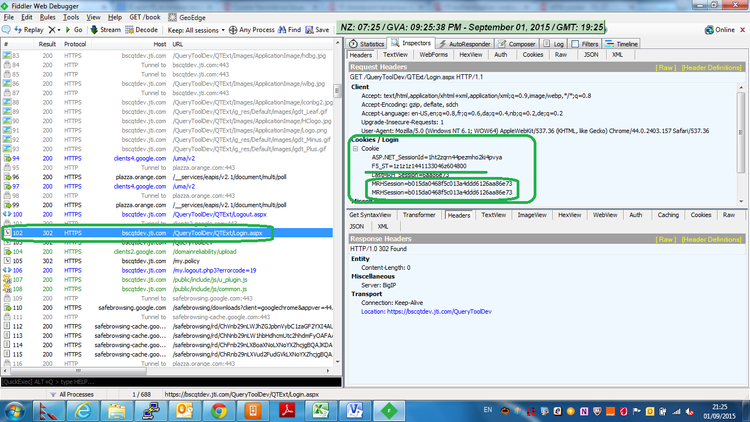Close the toolbar using red X

743,30
